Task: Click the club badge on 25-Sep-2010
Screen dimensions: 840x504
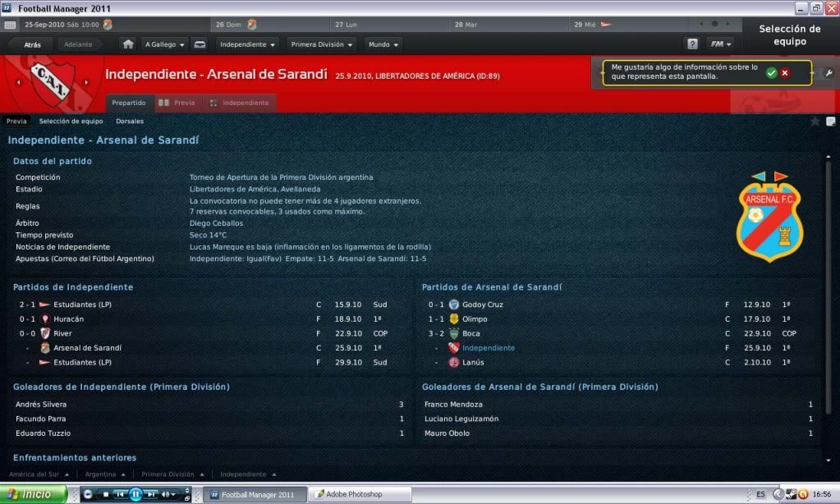Action: 108,25
